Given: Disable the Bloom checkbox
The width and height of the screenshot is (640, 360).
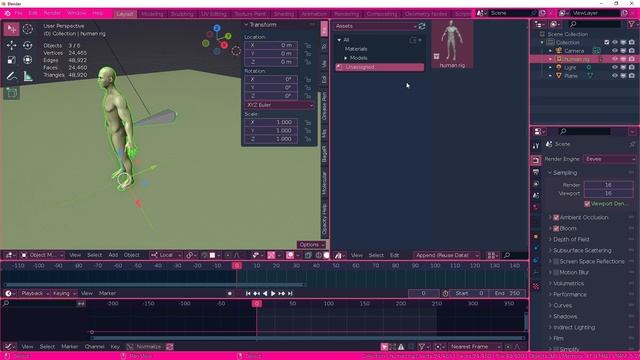Looking at the screenshot, I should pyautogui.click(x=556, y=229).
